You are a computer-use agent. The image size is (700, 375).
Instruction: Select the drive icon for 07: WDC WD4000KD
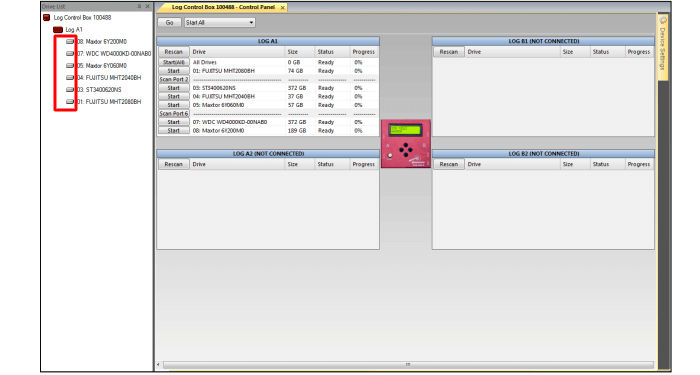coord(70,54)
